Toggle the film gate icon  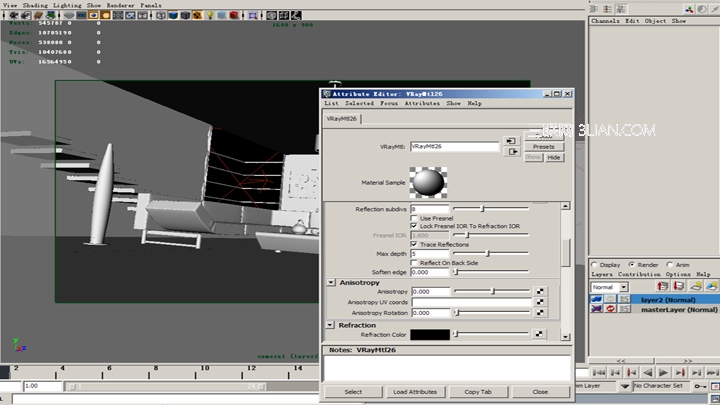[81, 15]
